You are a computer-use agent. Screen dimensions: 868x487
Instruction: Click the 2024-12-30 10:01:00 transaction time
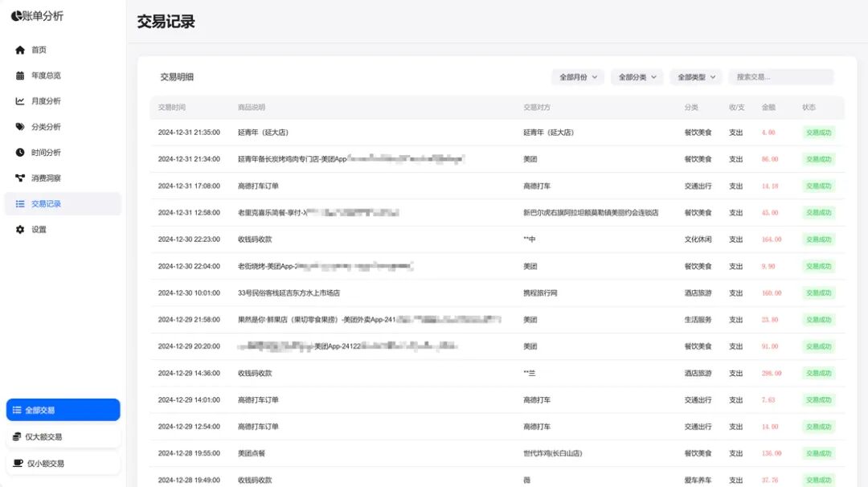pos(189,293)
